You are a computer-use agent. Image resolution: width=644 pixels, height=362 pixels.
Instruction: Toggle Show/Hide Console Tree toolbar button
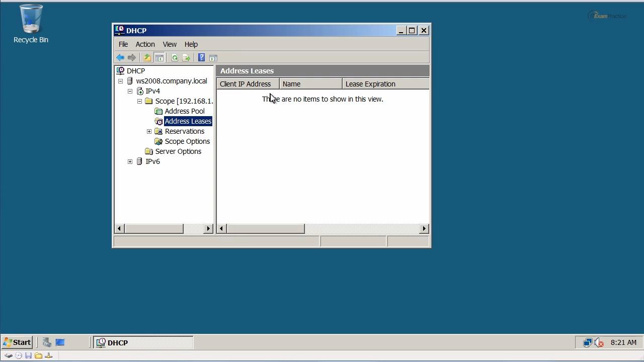(159, 58)
